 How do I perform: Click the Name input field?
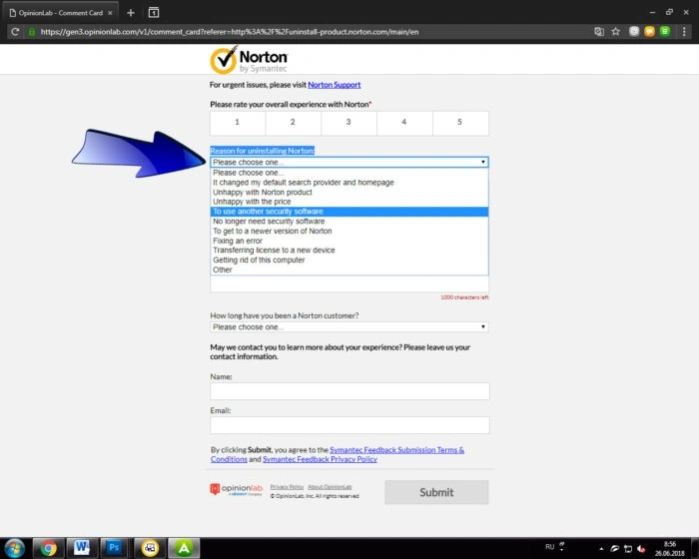click(x=350, y=391)
